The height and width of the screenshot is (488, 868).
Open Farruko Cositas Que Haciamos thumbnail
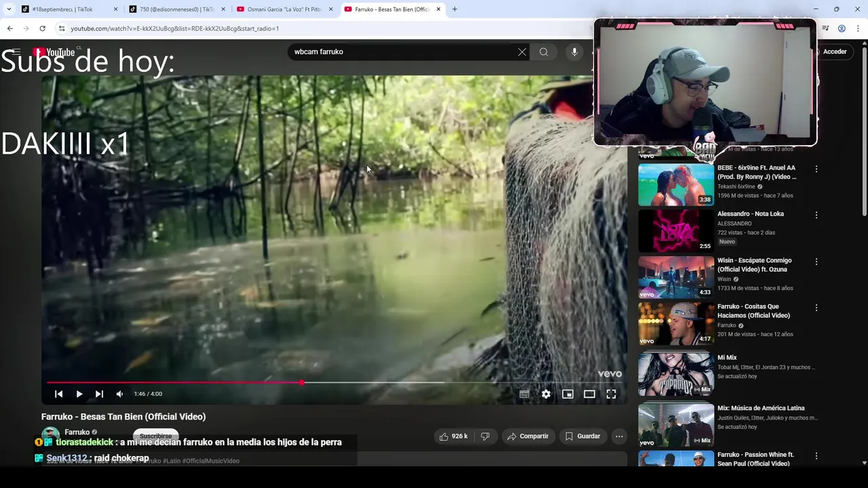pyautogui.click(x=675, y=323)
